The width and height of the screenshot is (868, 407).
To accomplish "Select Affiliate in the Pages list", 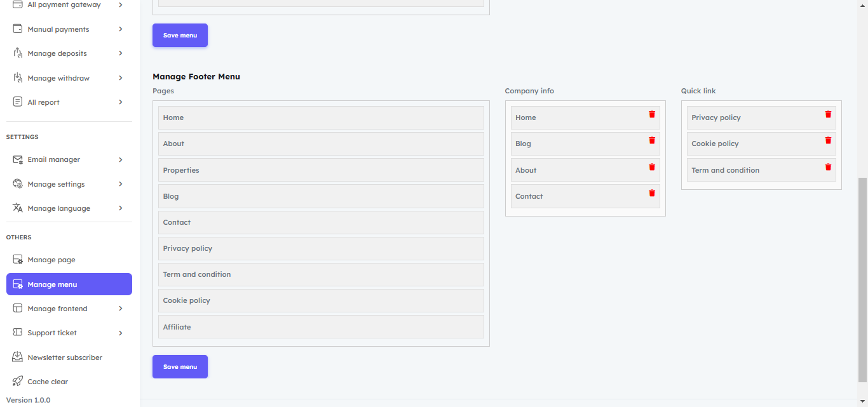I will click(x=321, y=327).
